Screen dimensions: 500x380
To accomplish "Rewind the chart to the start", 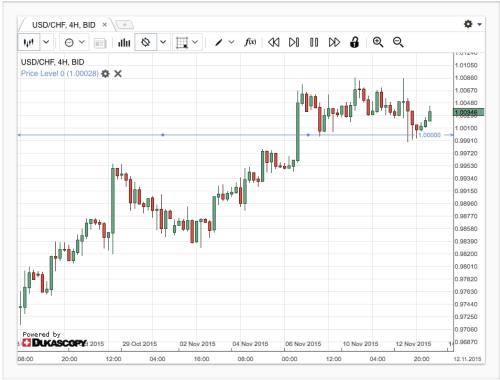I will tap(274, 42).
